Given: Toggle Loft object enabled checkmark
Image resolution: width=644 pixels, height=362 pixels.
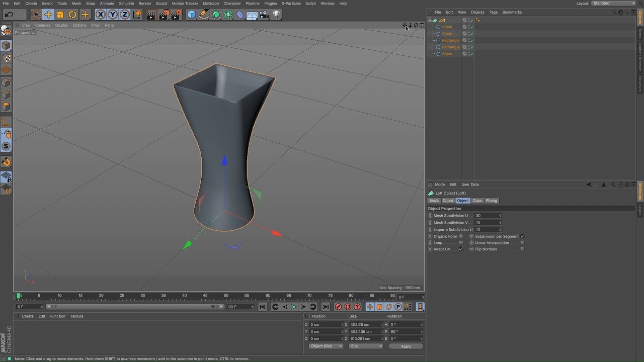Looking at the screenshot, I should point(472,20).
